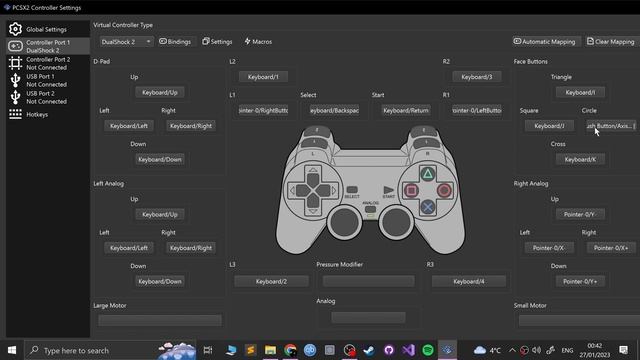
Task: Rebind D-Pad Up Keyboard/Up button
Action: pyautogui.click(x=160, y=93)
